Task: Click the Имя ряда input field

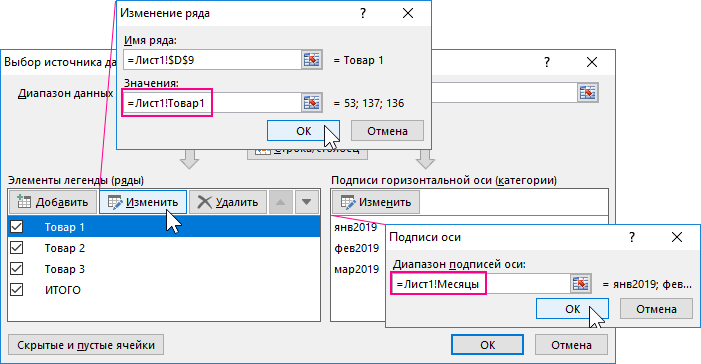Action: (x=212, y=60)
